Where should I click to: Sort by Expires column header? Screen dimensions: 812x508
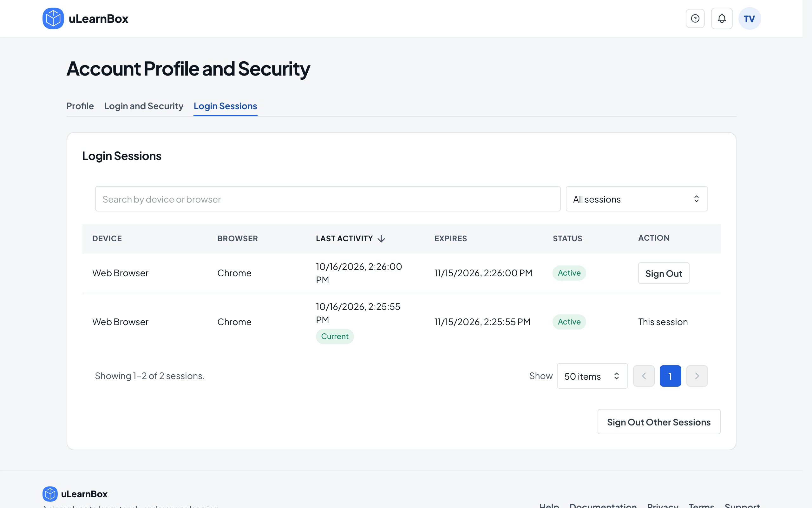point(450,238)
